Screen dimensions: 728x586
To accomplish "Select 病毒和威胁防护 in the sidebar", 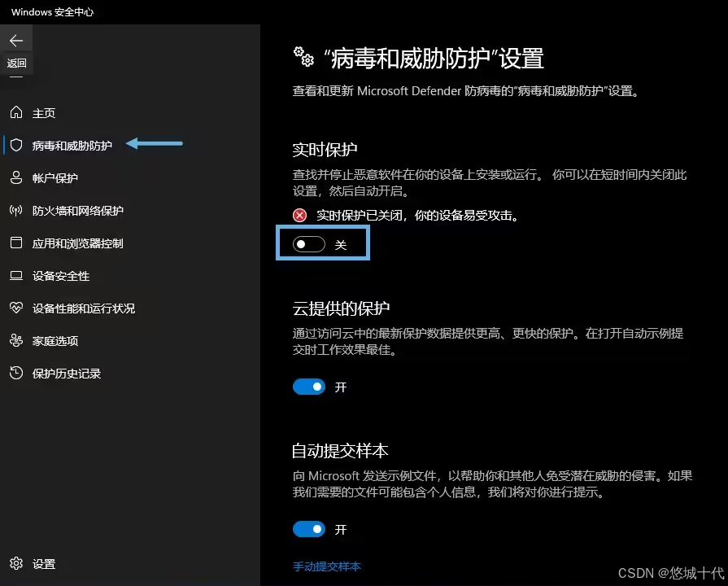I will click(72, 146).
